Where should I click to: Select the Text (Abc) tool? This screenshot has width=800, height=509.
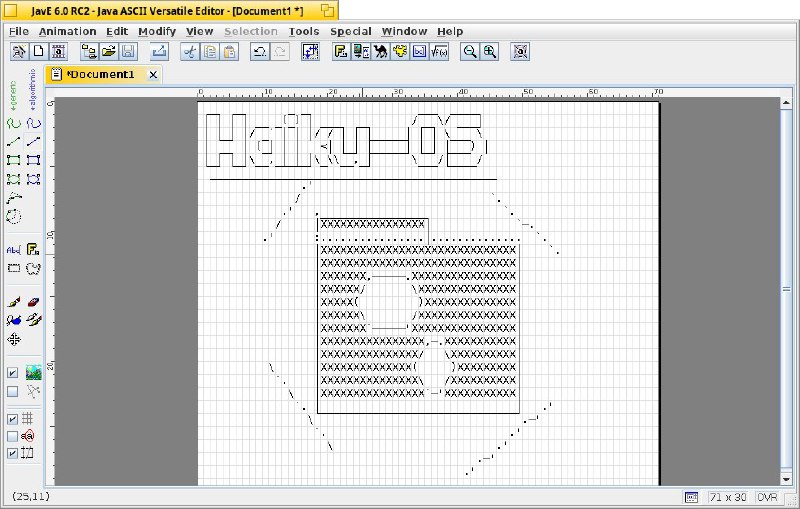14,249
